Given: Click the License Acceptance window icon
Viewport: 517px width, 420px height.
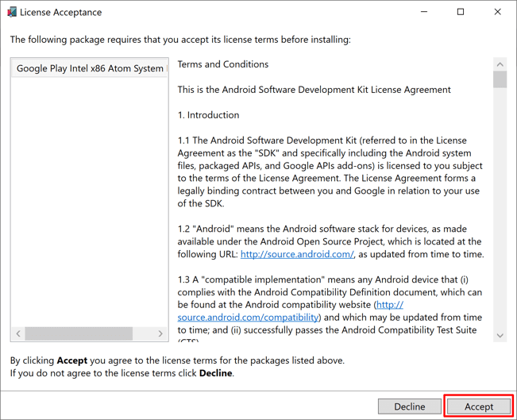Looking at the screenshot, I should point(11,12).
